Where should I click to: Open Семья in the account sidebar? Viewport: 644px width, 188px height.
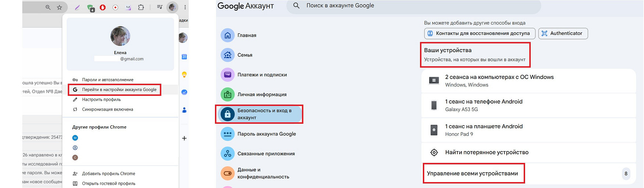click(237, 55)
